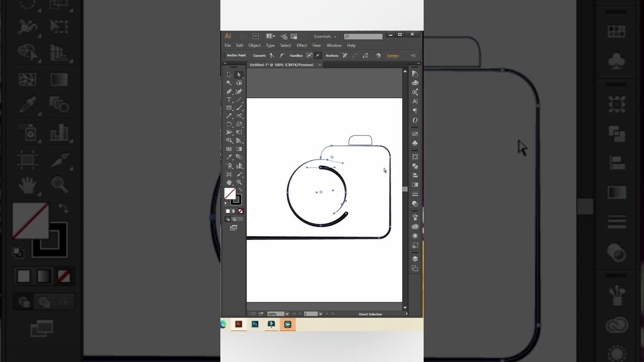Select the Zoom tool
This screenshot has width=644, height=362.
239,182
